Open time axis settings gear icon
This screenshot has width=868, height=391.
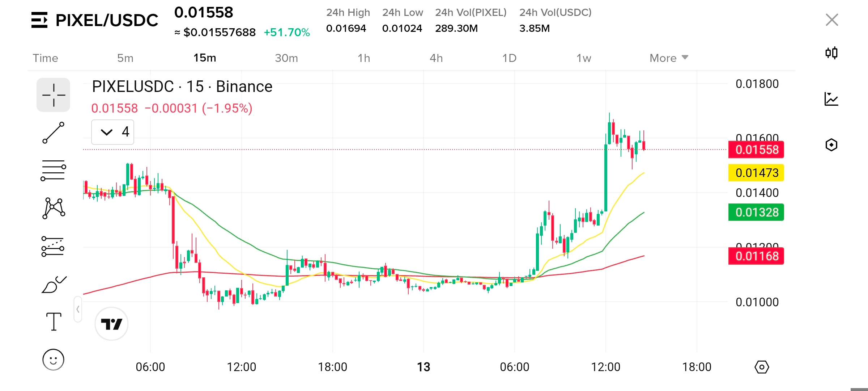coord(762,367)
